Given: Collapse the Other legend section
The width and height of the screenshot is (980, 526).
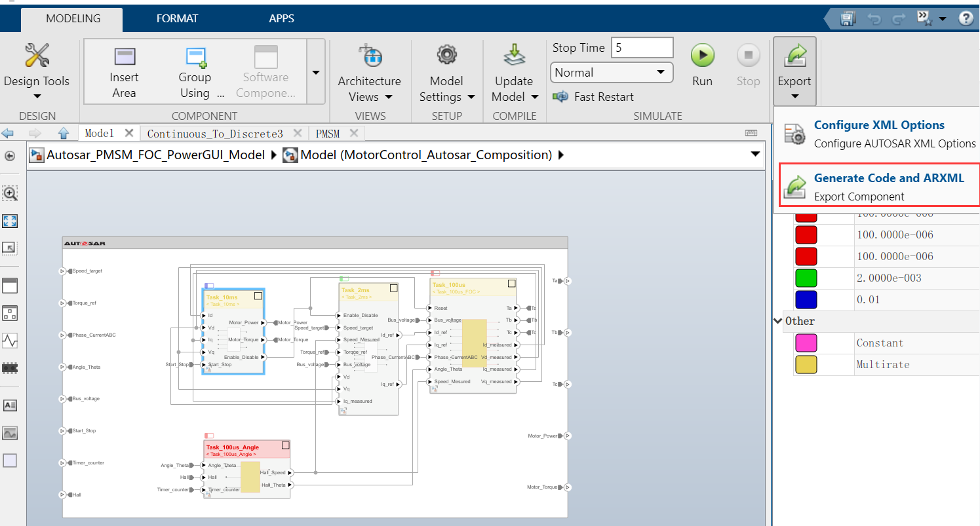Looking at the screenshot, I should (778, 321).
